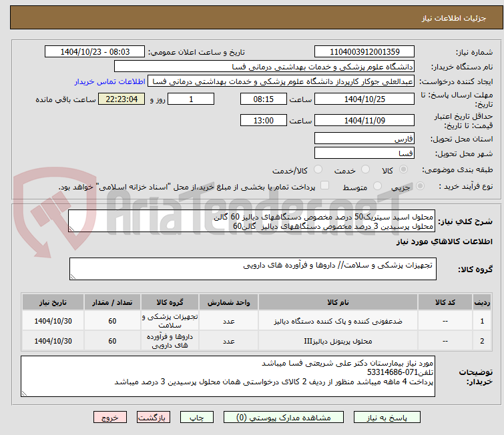Click the deadline time field 08:15
Viewport: 504px width, 435px height.
tap(263, 99)
